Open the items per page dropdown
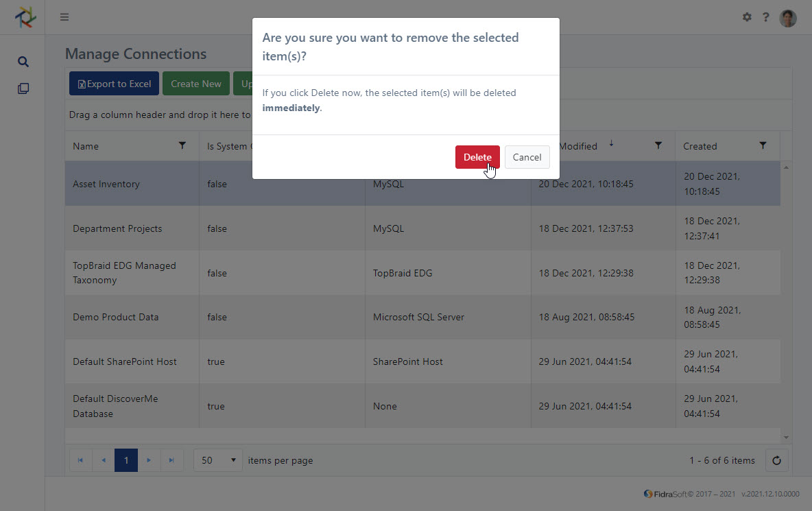Screen dimensions: 812x511 pos(217,460)
